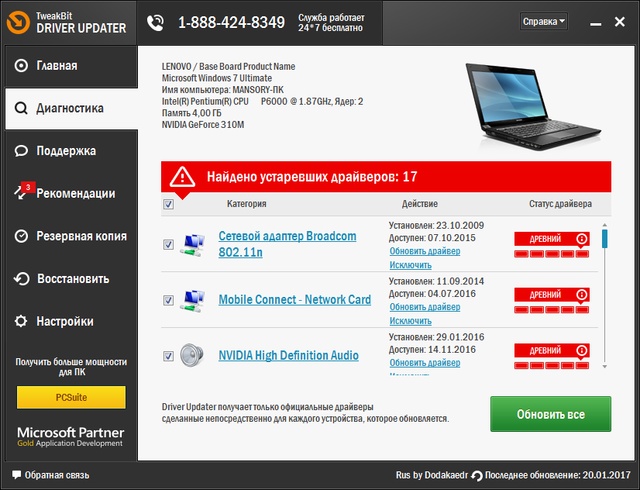
Task: Click the Mobile Connect network card icon
Action: point(189,300)
